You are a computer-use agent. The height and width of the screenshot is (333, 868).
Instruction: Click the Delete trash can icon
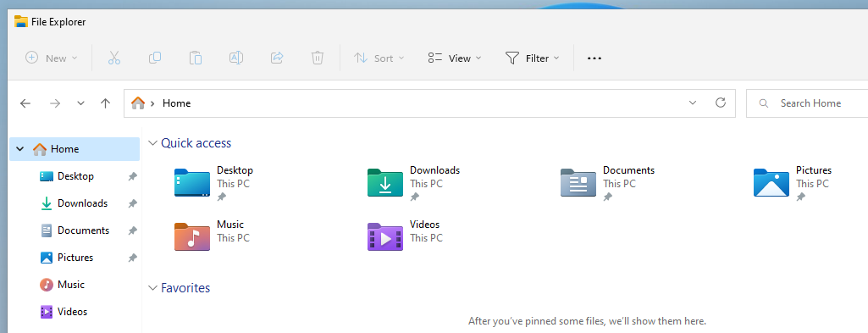[318, 58]
